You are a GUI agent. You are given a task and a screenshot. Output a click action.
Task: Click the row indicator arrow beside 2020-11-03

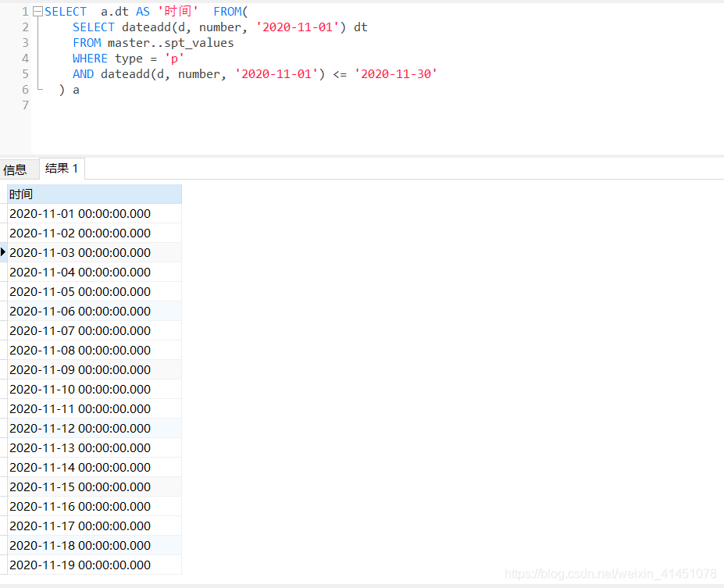coord(3,252)
